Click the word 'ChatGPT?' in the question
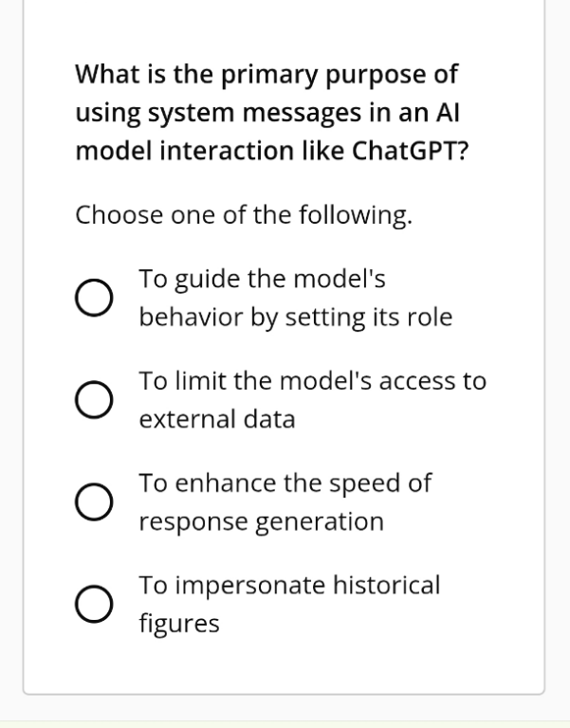 point(411,151)
